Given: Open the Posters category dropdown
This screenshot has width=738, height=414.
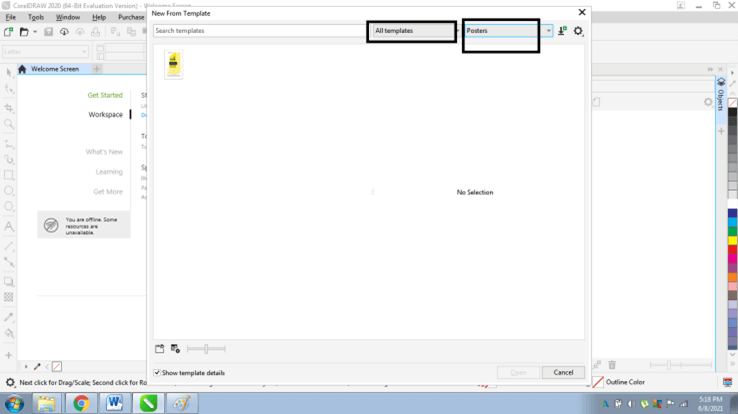Looking at the screenshot, I should [x=508, y=31].
